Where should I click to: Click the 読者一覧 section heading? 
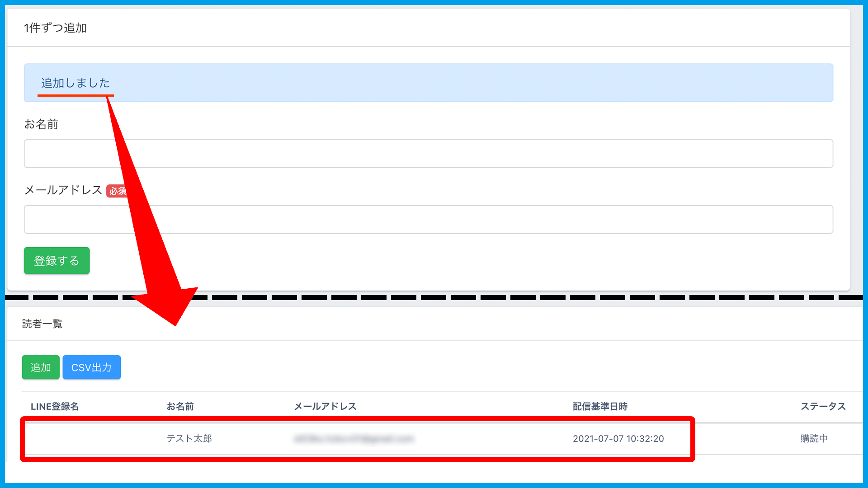[42, 324]
